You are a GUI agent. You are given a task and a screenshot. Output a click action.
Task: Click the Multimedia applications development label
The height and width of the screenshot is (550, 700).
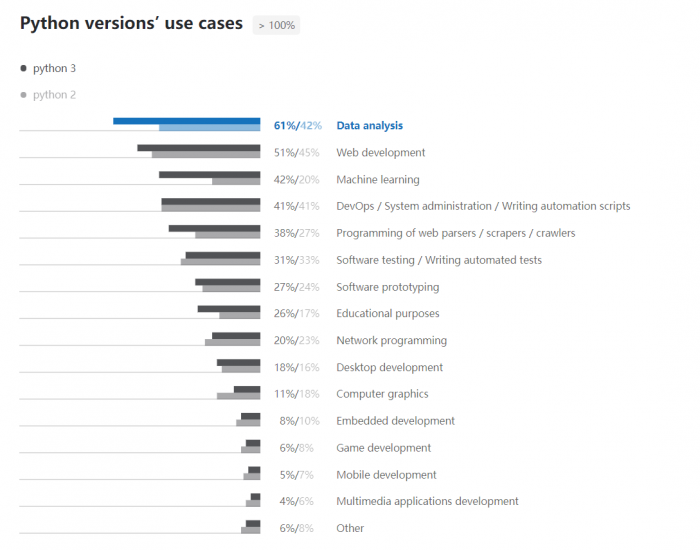[x=427, y=501]
